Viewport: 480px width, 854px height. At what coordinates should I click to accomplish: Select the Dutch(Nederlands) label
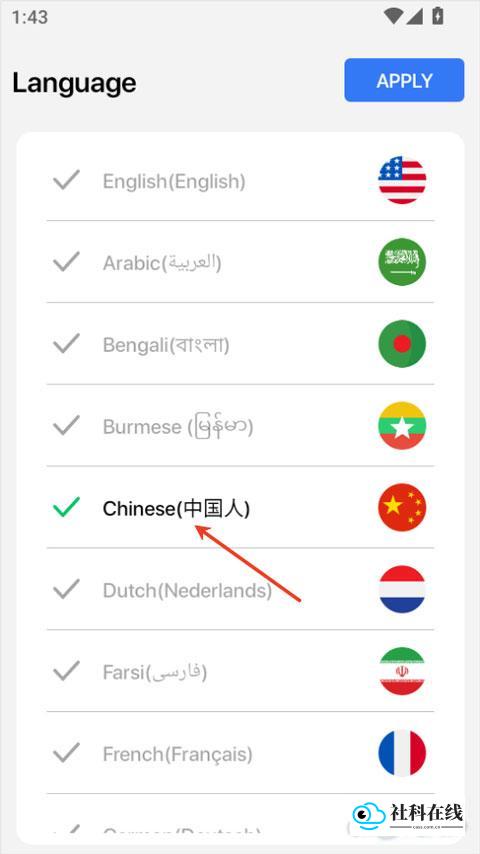(187, 590)
